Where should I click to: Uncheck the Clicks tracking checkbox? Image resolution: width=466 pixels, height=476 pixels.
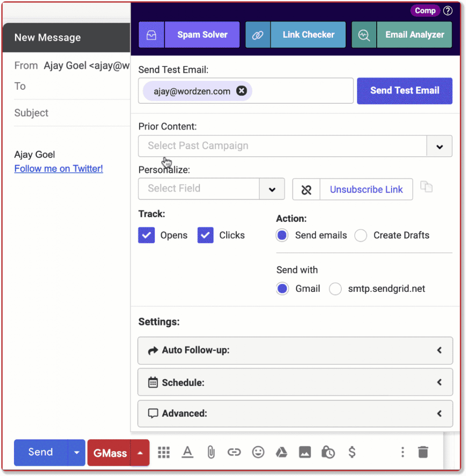pos(206,235)
